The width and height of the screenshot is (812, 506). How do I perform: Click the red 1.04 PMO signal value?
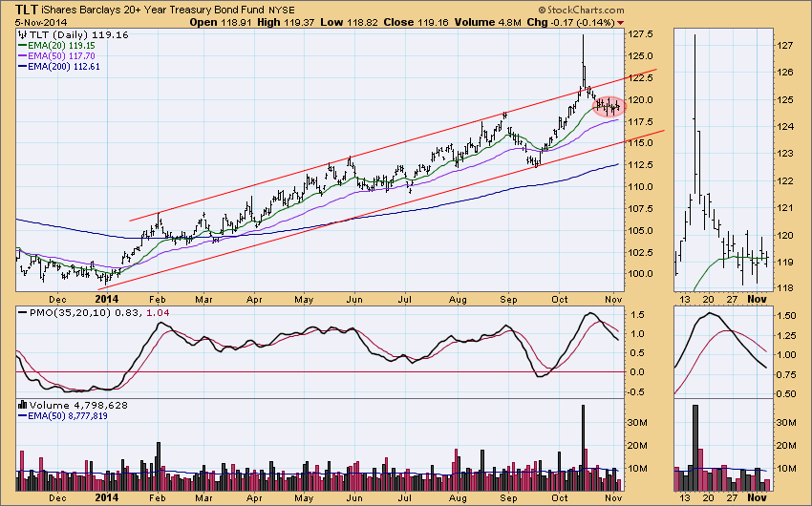(158, 312)
